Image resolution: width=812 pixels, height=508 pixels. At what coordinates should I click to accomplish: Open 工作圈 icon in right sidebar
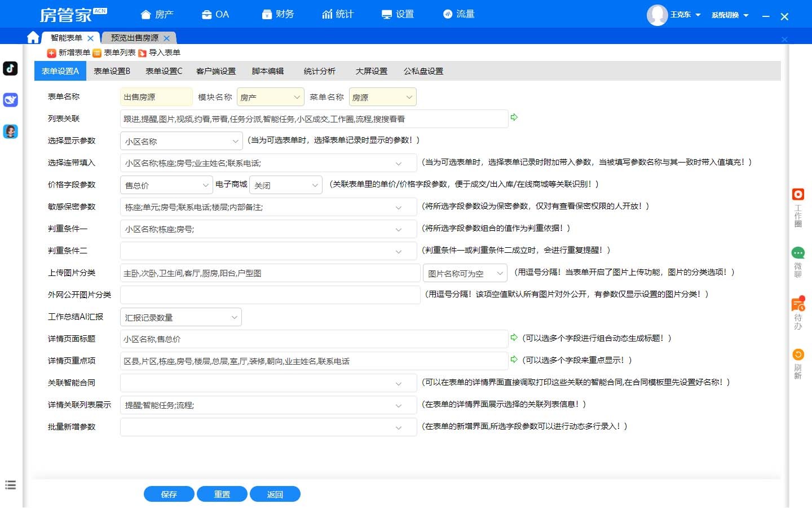(798, 195)
